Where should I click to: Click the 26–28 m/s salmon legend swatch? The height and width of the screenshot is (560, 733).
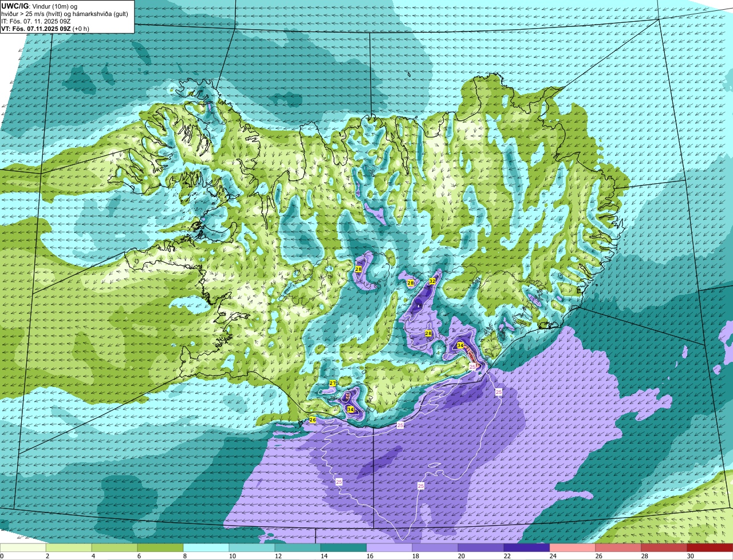[x=618, y=548]
